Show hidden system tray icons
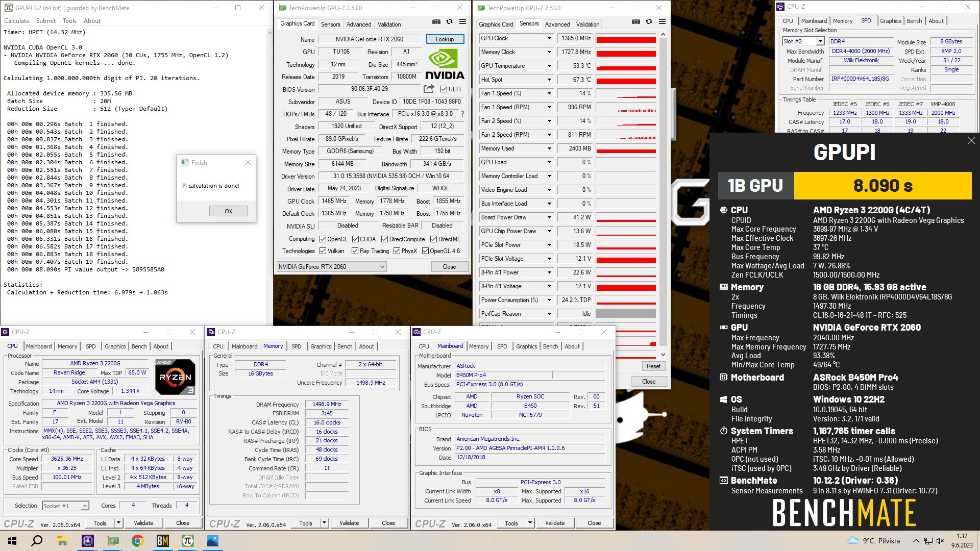This screenshot has height=551, width=980. (x=916, y=541)
